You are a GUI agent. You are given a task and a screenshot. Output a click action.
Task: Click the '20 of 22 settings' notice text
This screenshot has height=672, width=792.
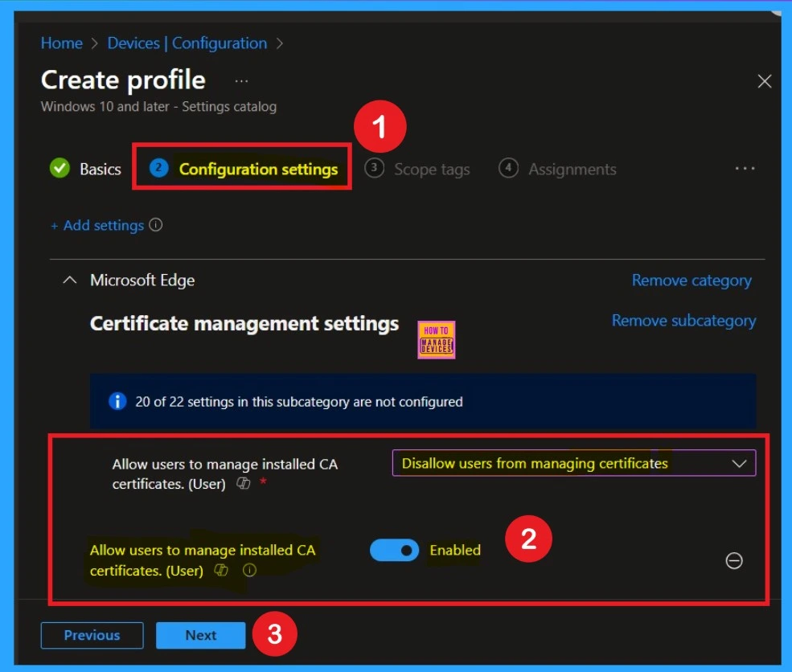298,402
